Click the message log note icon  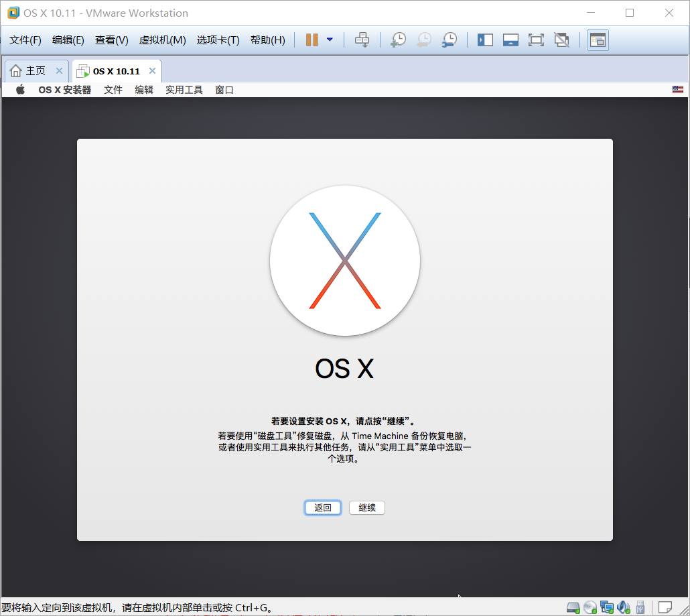pos(665,608)
